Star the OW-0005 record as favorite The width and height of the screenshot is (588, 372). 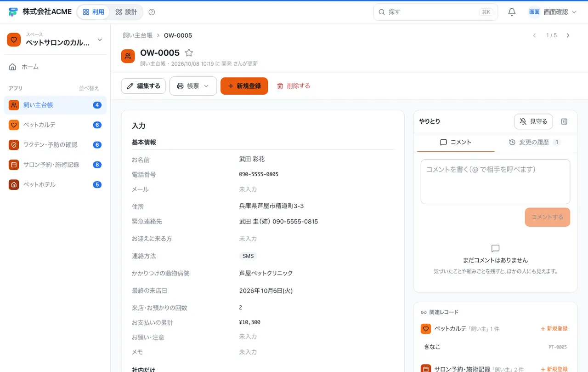(189, 53)
